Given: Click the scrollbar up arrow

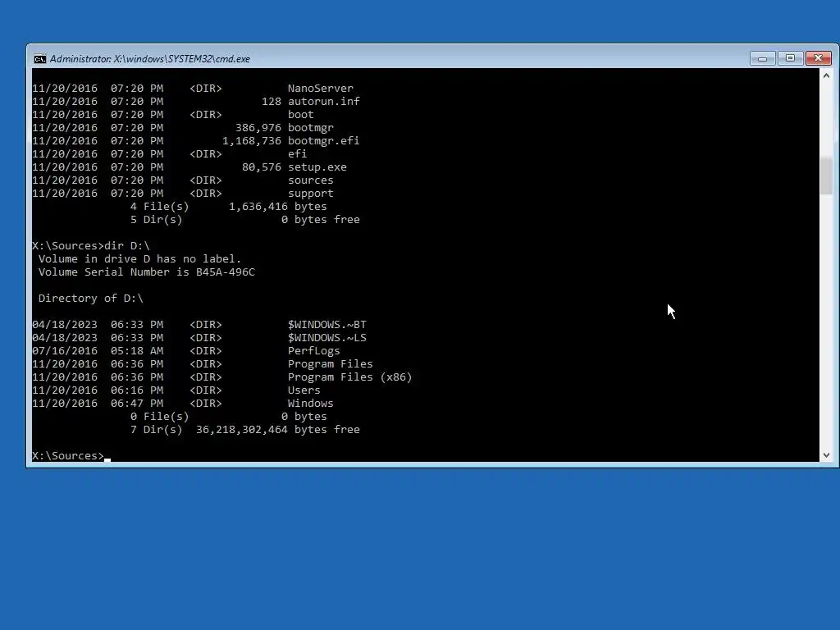Looking at the screenshot, I should pos(826,76).
